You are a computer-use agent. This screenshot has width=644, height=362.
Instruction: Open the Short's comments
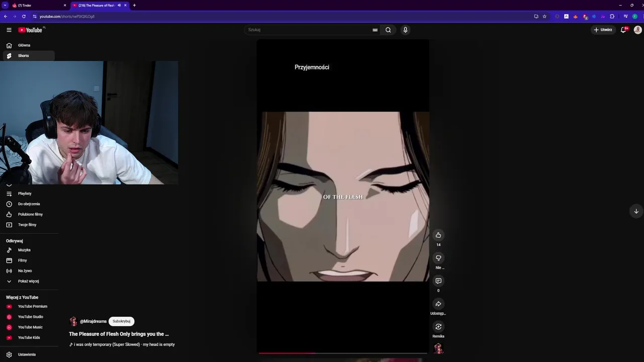438,281
